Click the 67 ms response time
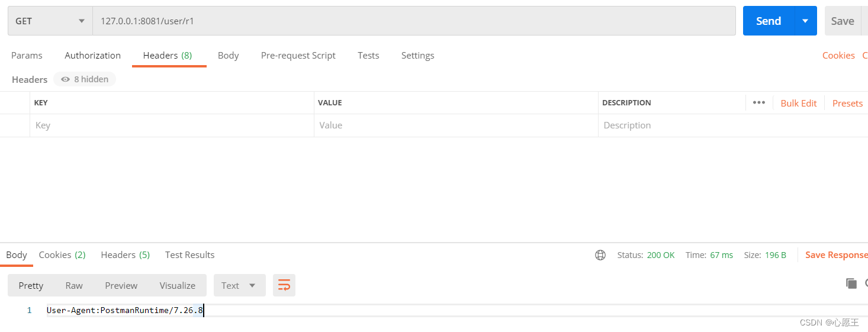The height and width of the screenshot is (332, 868). click(x=721, y=255)
